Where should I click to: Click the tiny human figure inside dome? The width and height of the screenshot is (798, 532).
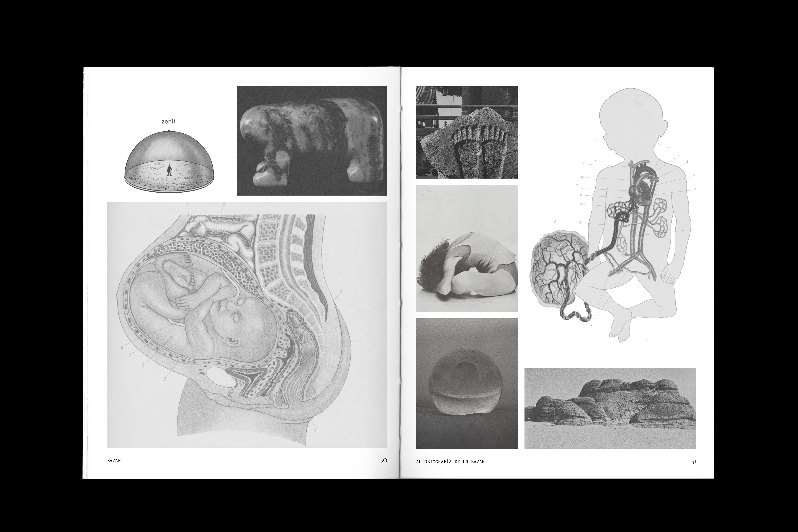[169, 170]
